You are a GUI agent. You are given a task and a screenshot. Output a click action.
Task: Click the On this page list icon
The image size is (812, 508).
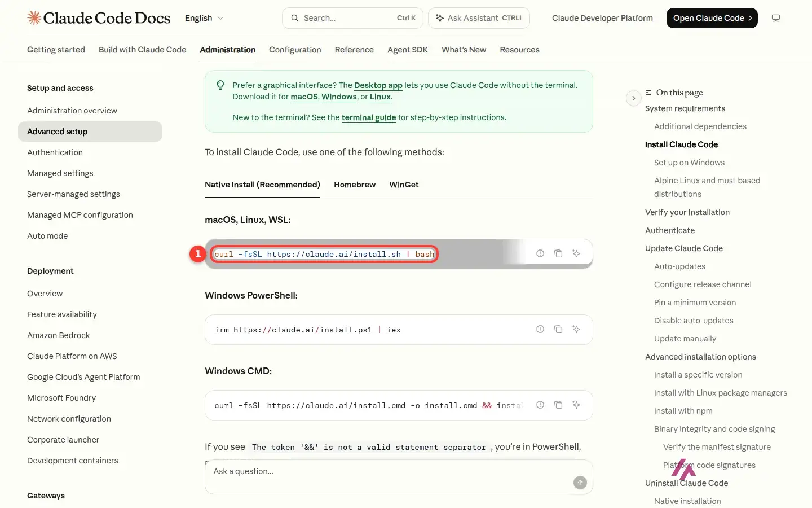(x=648, y=93)
